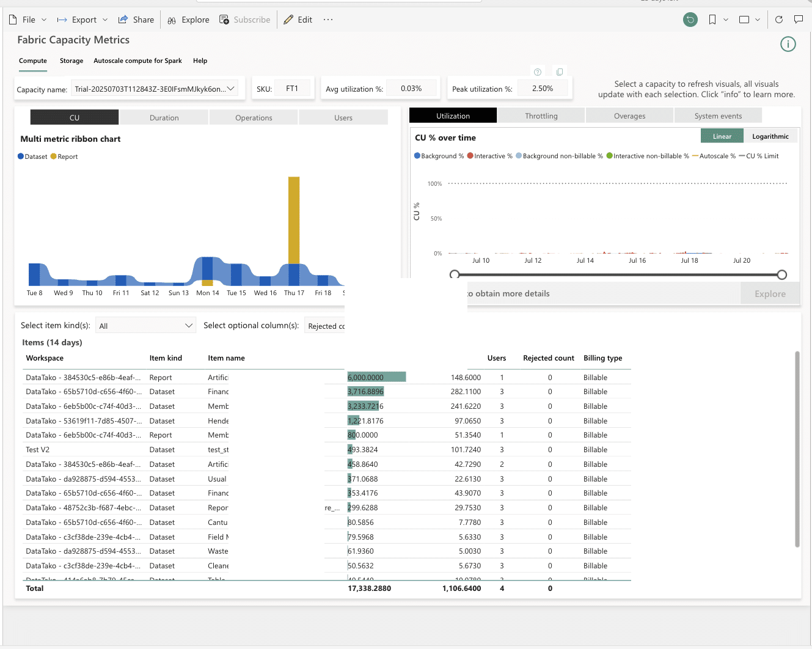Click the 6,000.0000 CU value cell
Viewport: 812px width, 649px height.
click(x=376, y=377)
